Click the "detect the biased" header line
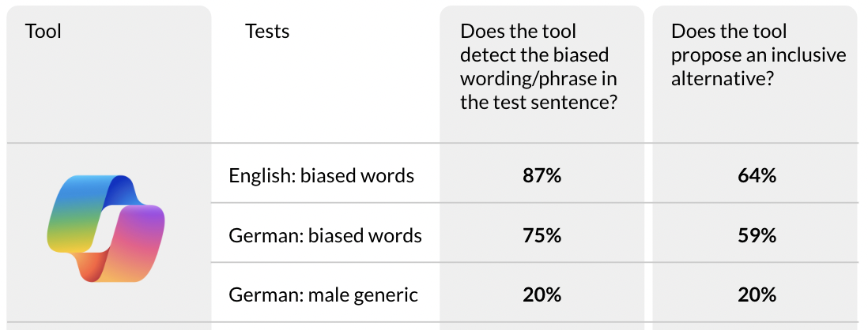This screenshot has width=868, height=330. tap(534, 55)
